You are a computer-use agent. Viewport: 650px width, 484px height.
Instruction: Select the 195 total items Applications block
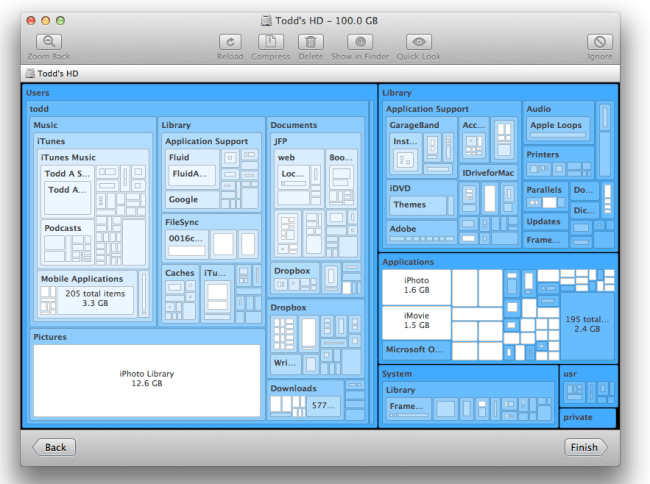(x=586, y=322)
